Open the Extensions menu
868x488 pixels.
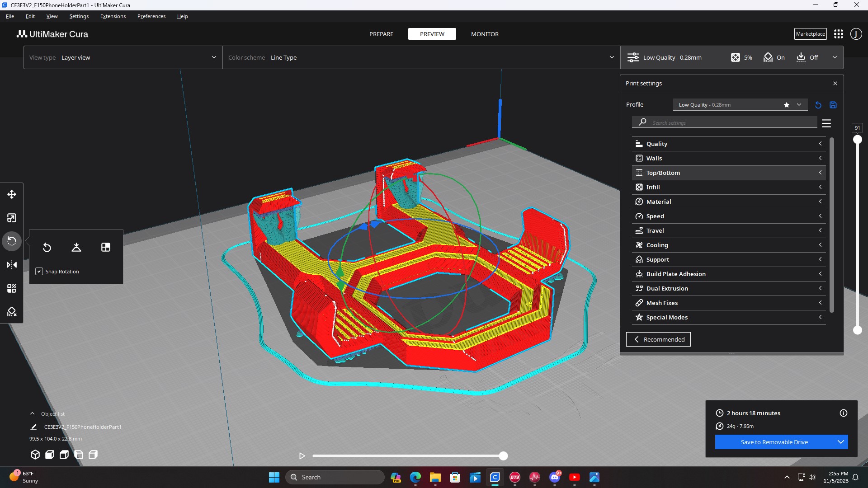click(x=113, y=16)
